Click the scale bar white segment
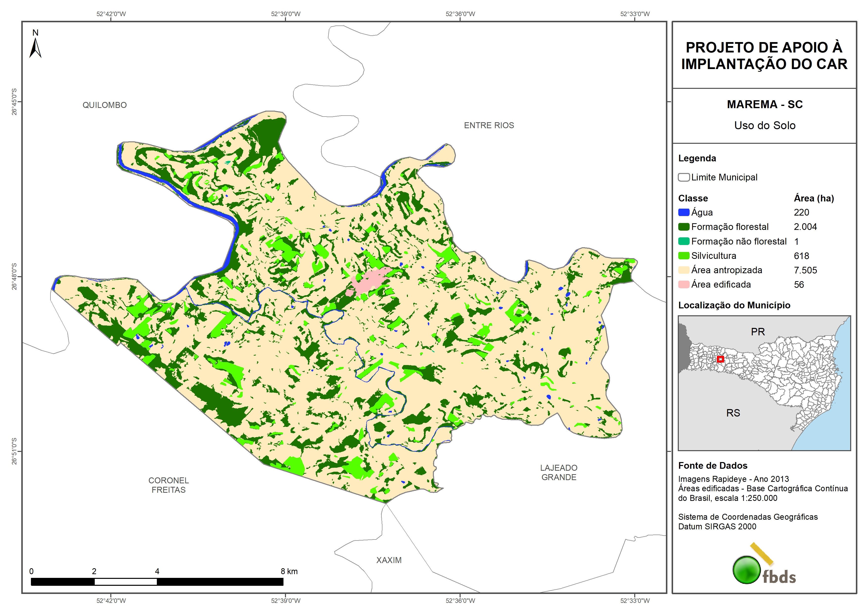This screenshot has height=614, width=868. tap(125, 582)
